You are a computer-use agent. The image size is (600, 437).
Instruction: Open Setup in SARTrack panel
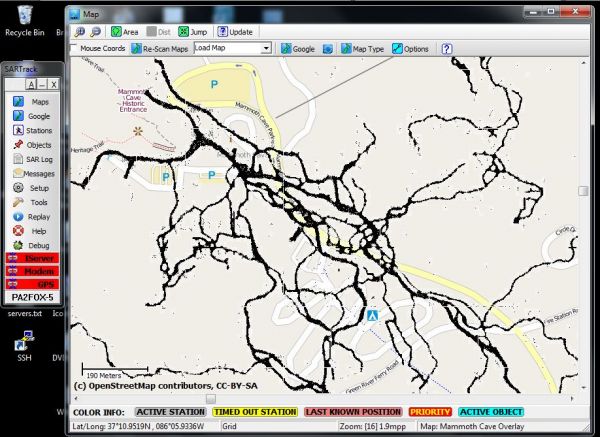[32, 188]
